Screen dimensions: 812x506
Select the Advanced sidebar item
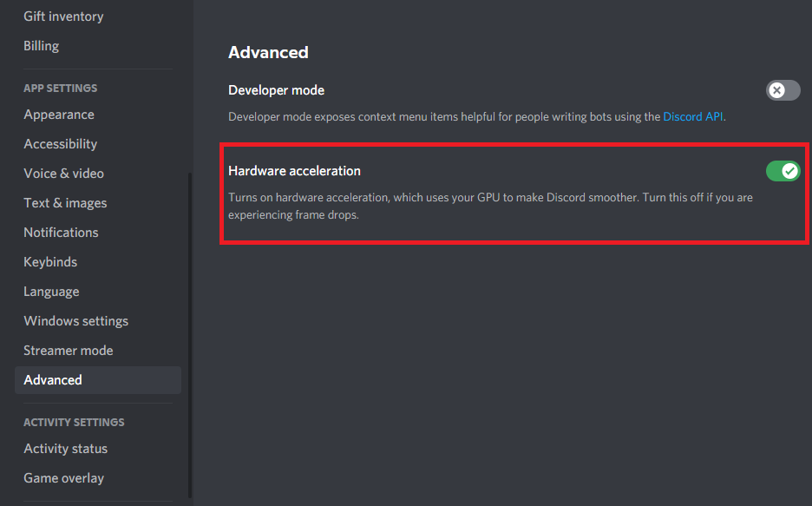53,380
